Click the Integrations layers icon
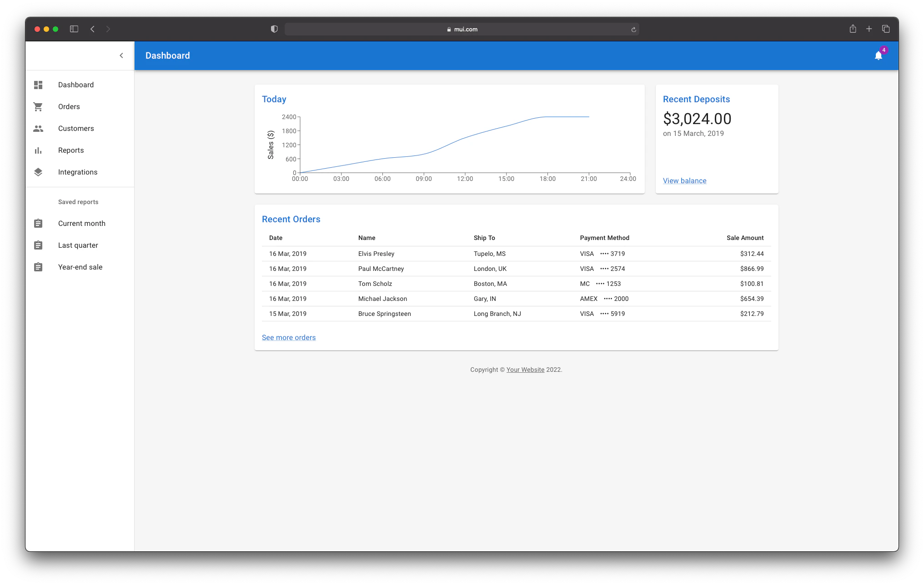Screen dimensions: 924x585 (x=38, y=172)
